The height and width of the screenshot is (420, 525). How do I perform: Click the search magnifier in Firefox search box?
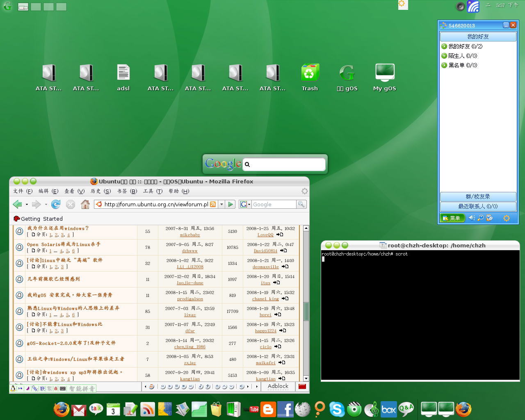301,204
